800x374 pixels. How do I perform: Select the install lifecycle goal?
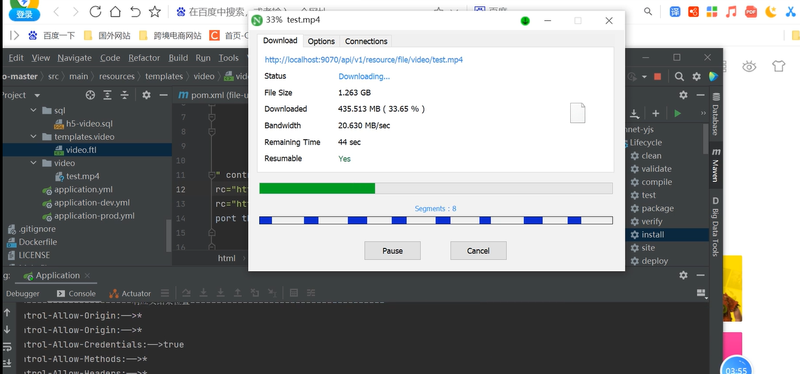coord(654,235)
